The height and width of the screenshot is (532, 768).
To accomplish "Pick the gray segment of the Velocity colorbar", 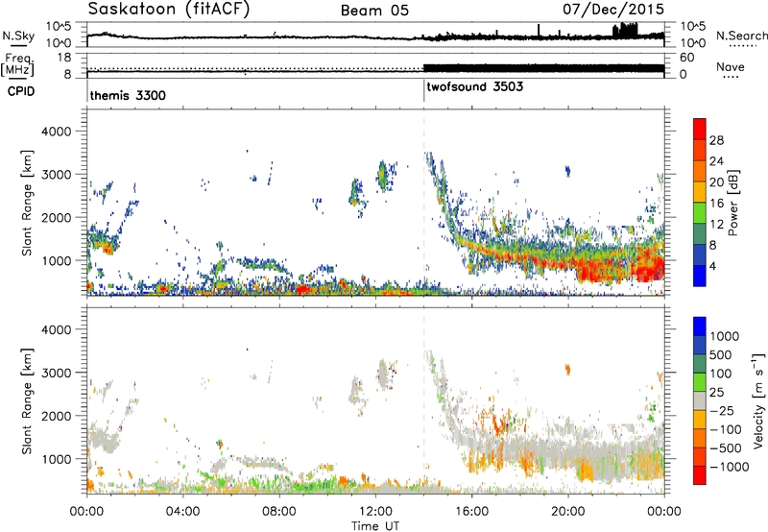I will click(x=700, y=400).
